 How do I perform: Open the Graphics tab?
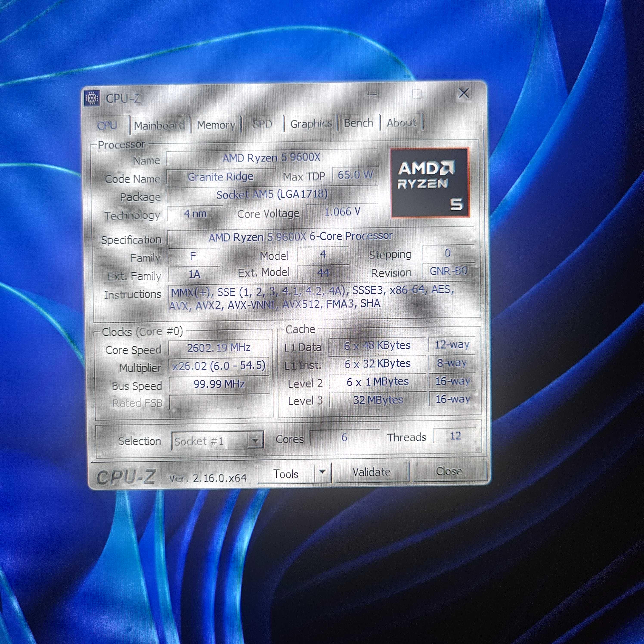(x=311, y=124)
